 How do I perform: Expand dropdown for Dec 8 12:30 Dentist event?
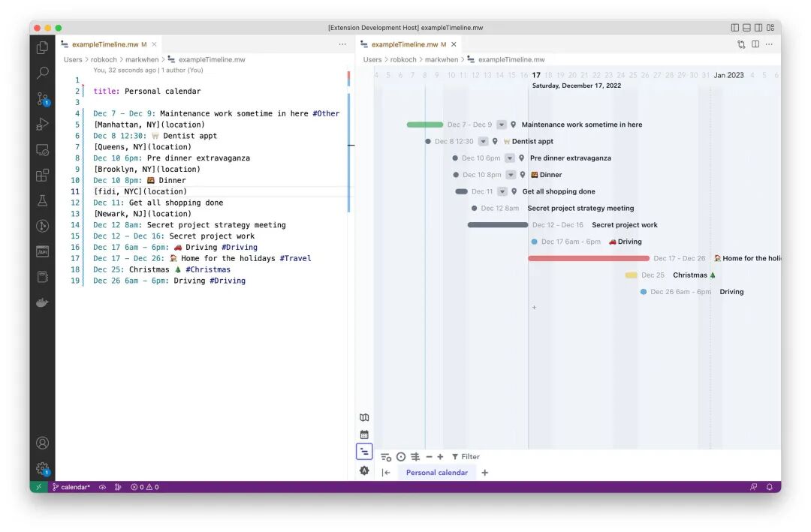483,141
